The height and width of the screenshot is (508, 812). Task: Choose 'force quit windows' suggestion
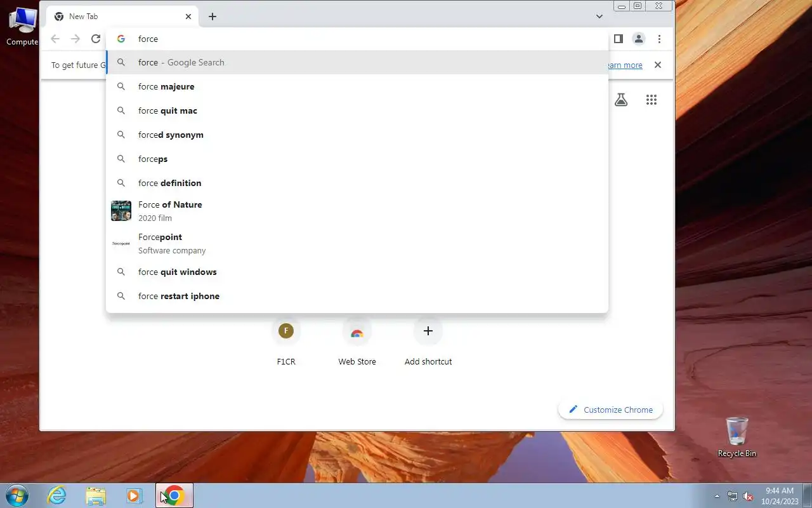pos(357,272)
